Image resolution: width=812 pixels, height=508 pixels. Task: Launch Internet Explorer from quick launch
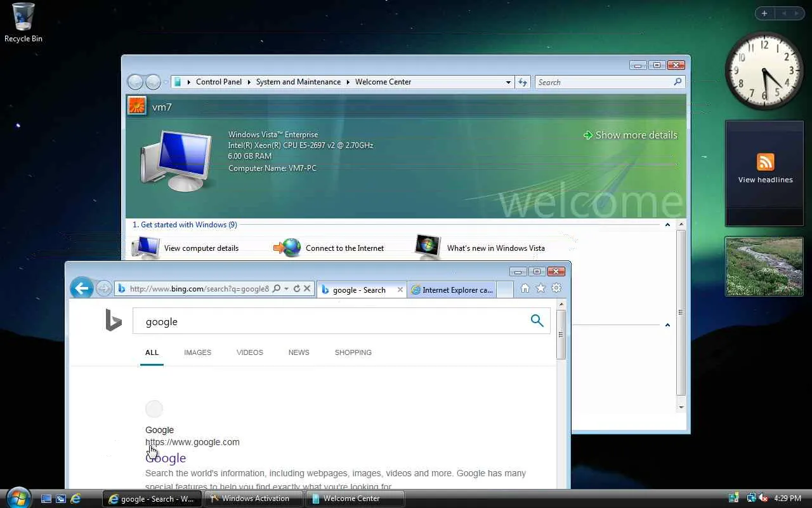pyautogui.click(x=75, y=499)
